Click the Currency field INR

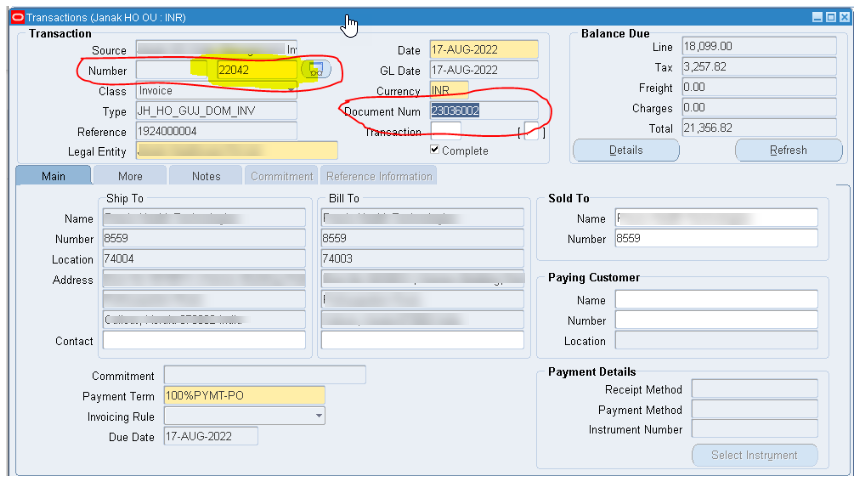tap(449, 90)
